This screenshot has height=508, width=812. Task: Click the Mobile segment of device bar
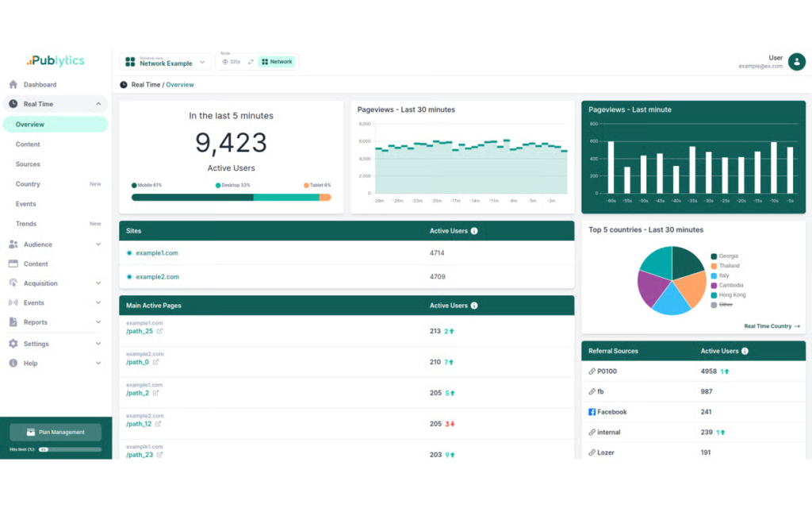[x=192, y=198]
